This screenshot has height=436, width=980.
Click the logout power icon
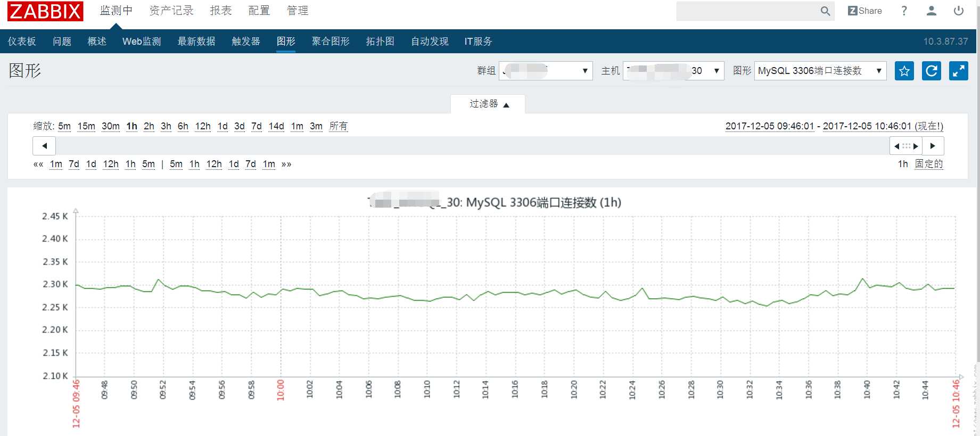[959, 11]
